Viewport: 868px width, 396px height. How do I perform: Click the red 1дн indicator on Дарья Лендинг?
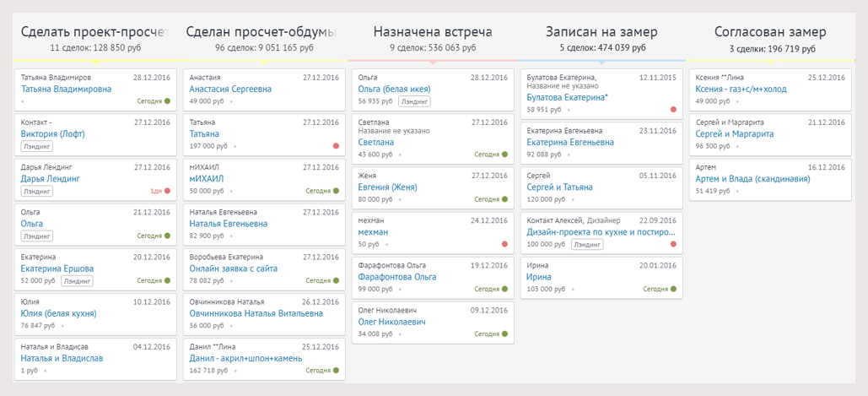168,191
